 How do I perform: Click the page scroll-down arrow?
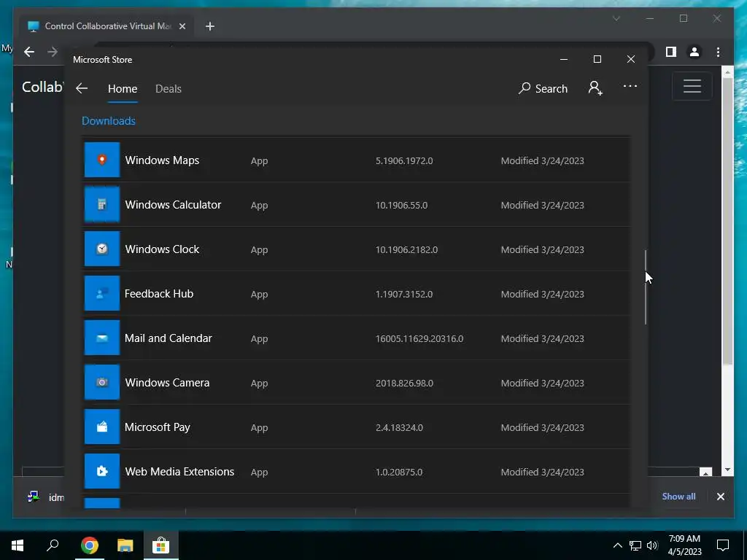[x=727, y=470]
